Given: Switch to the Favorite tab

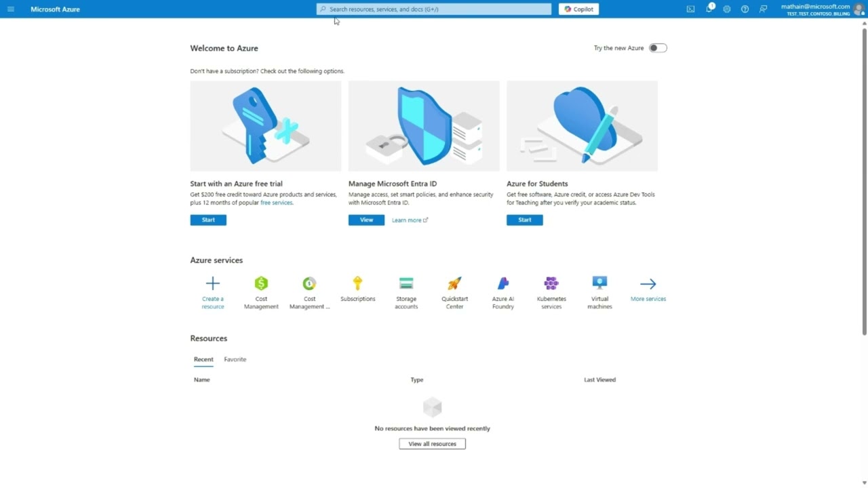Looking at the screenshot, I should (x=235, y=359).
